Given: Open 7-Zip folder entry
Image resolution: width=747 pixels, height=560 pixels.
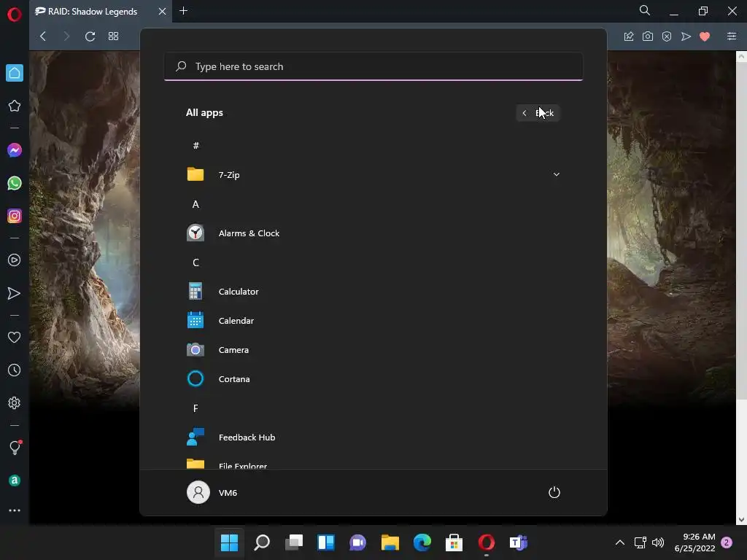Looking at the screenshot, I should pyautogui.click(x=373, y=175).
